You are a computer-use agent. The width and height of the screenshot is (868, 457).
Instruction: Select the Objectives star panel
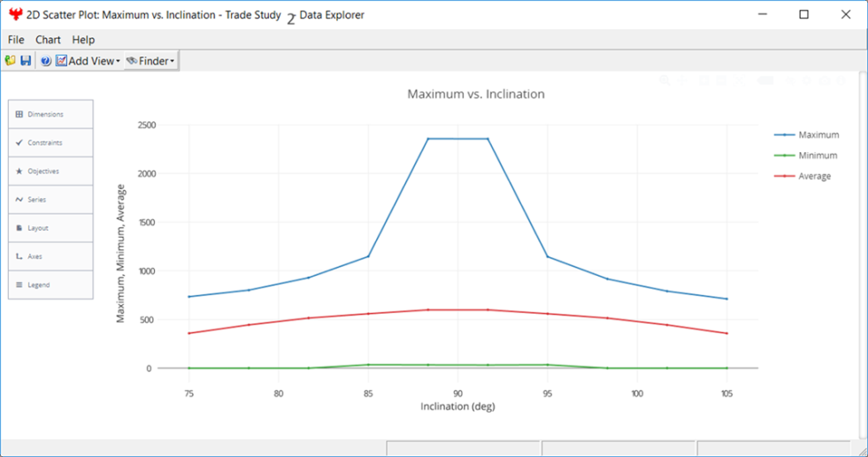coord(50,171)
